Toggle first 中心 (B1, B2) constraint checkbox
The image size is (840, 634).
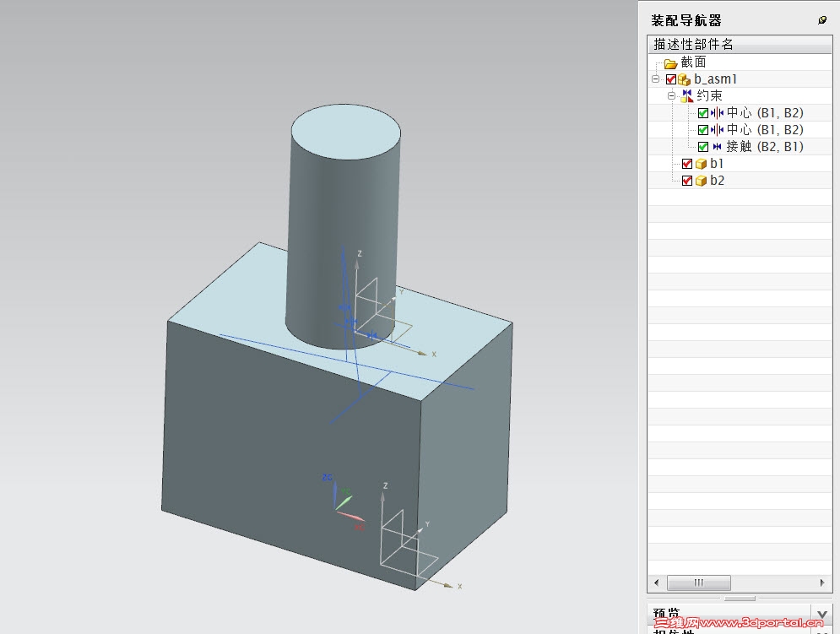click(x=703, y=113)
